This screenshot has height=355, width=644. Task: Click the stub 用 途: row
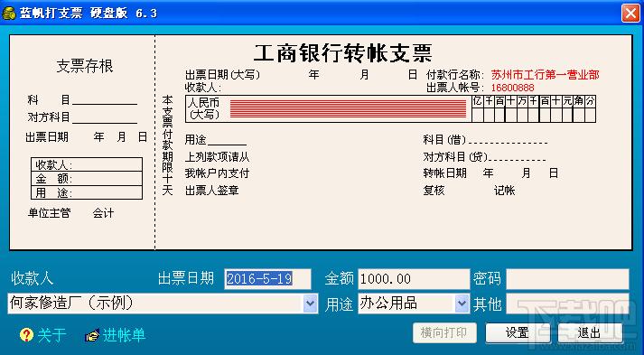click(87, 192)
